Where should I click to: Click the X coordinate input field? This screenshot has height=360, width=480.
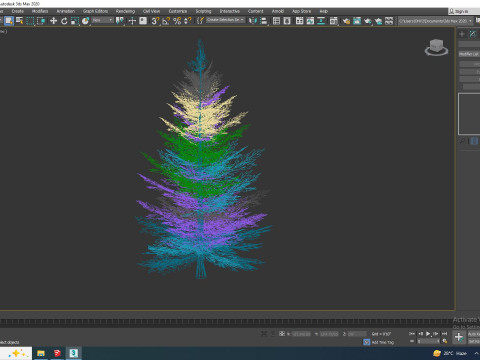[x=301, y=334]
